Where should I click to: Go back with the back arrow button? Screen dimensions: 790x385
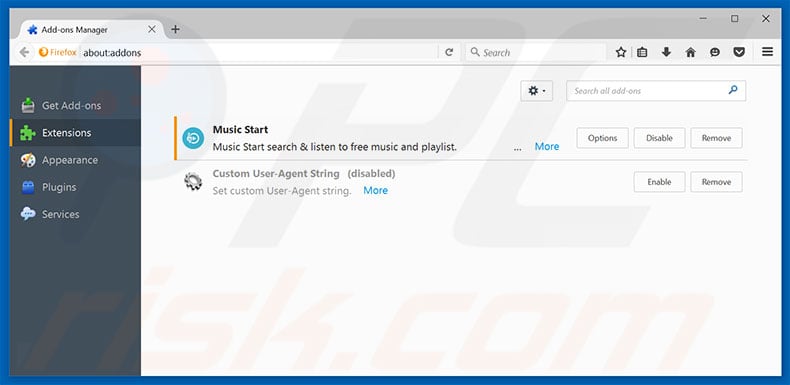(x=24, y=52)
